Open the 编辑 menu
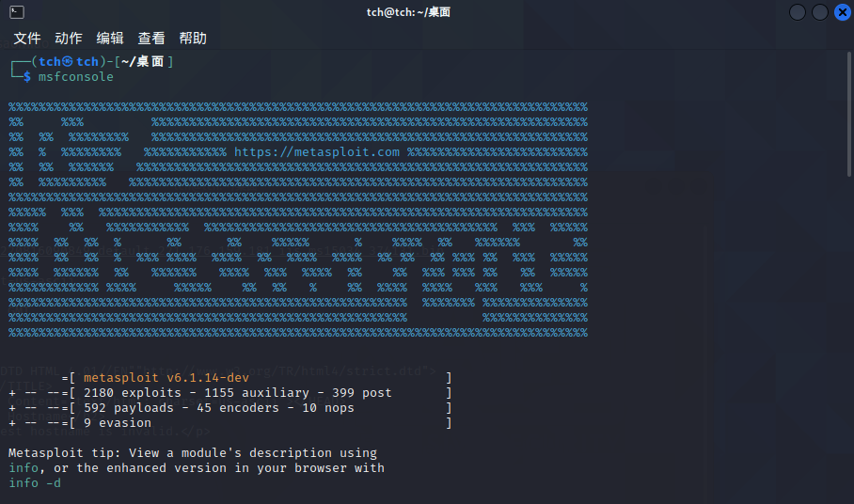This screenshot has width=854, height=504. coord(110,39)
